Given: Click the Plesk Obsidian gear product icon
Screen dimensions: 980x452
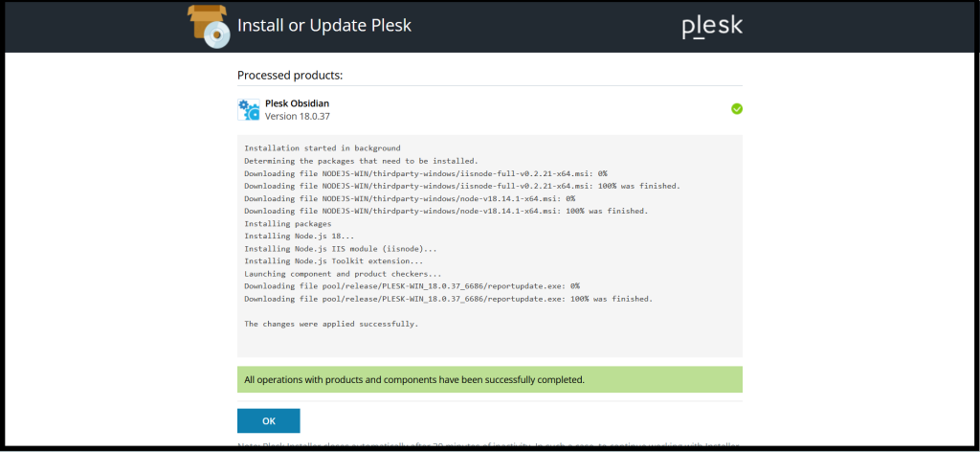Looking at the screenshot, I should [x=248, y=109].
